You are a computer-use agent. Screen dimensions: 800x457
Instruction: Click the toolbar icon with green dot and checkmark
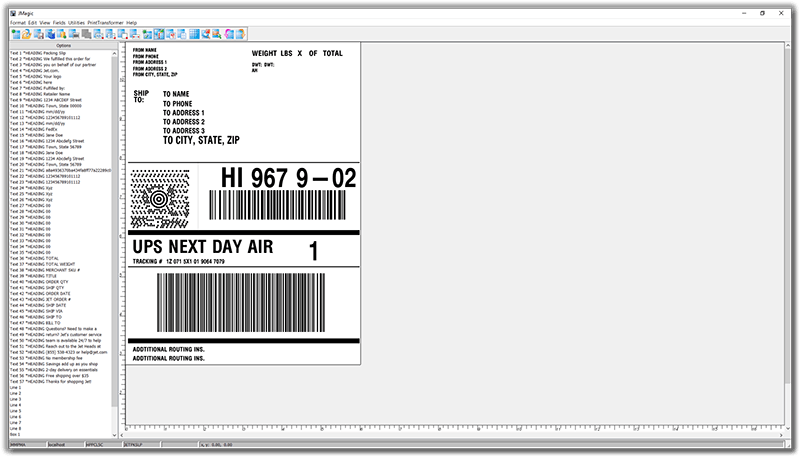pyautogui.click(x=147, y=34)
